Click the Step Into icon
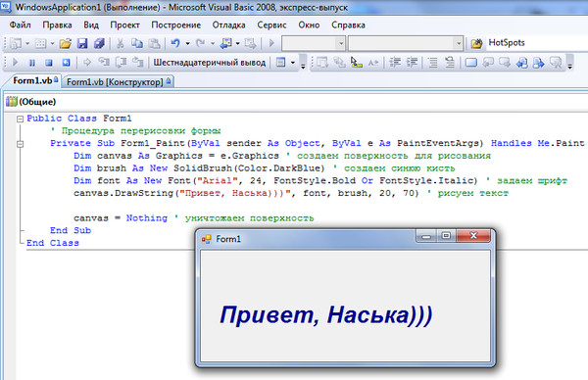The width and height of the screenshot is (588, 380). pos(104,63)
